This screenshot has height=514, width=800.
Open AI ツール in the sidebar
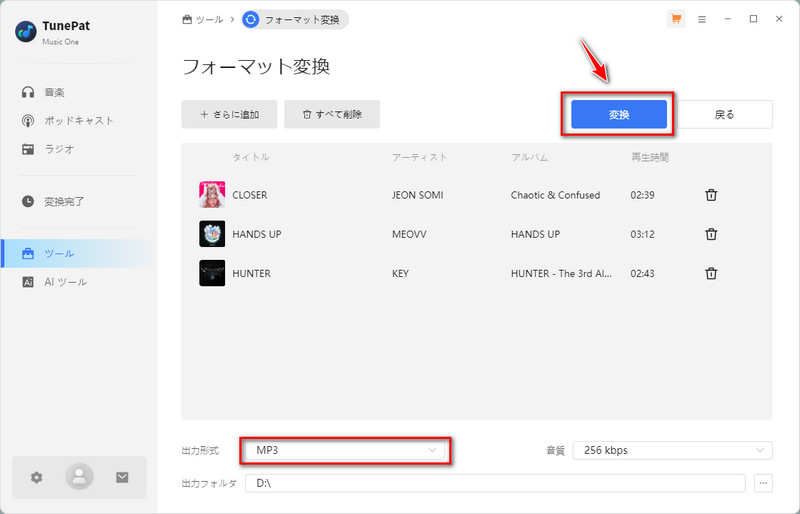[x=79, y=282]
